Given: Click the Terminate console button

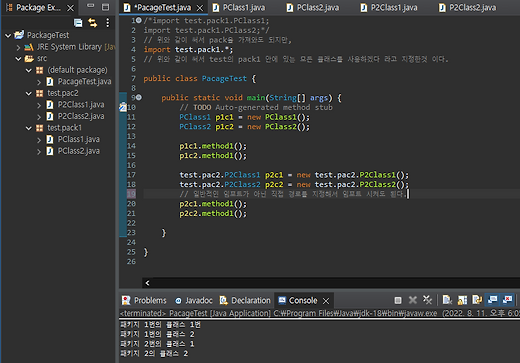Looking at the screenshot, I should coord(398,300).
